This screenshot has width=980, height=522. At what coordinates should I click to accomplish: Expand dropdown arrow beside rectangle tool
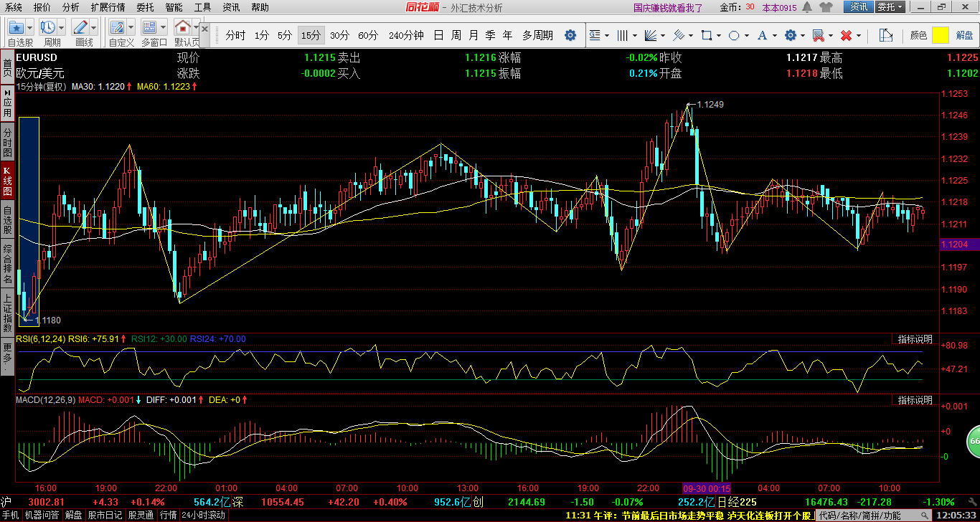719,35
